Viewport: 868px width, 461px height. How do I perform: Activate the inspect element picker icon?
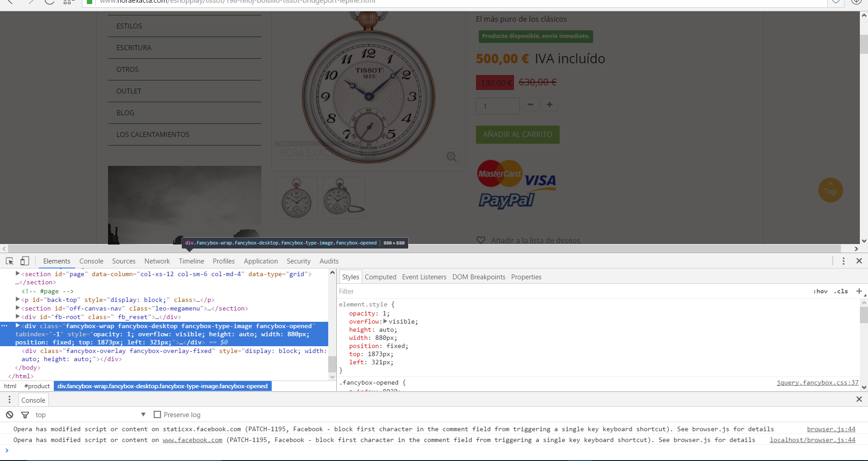(x=9, y=261)
